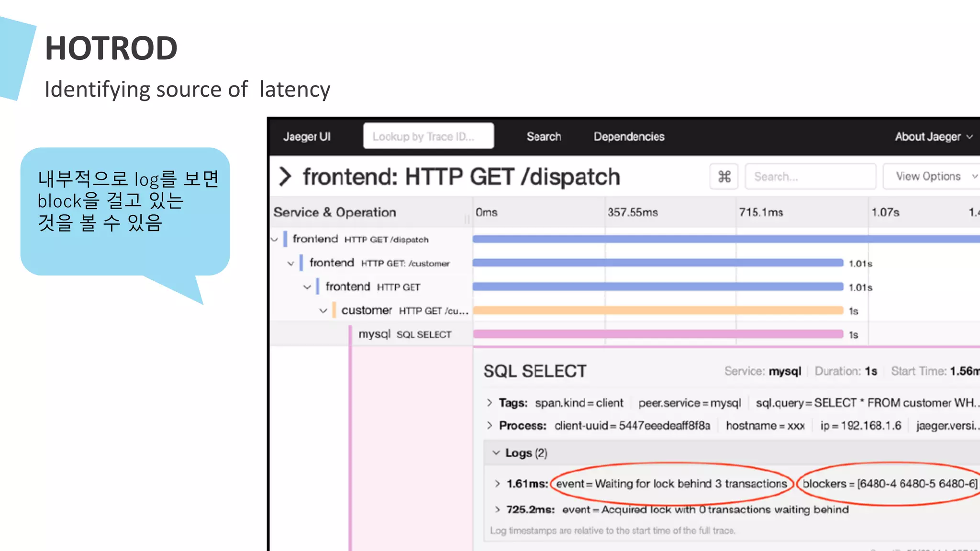This screenshot has height=551, width=980.
Task: Open the Jaeger UI home link
Action: [307, 137]
